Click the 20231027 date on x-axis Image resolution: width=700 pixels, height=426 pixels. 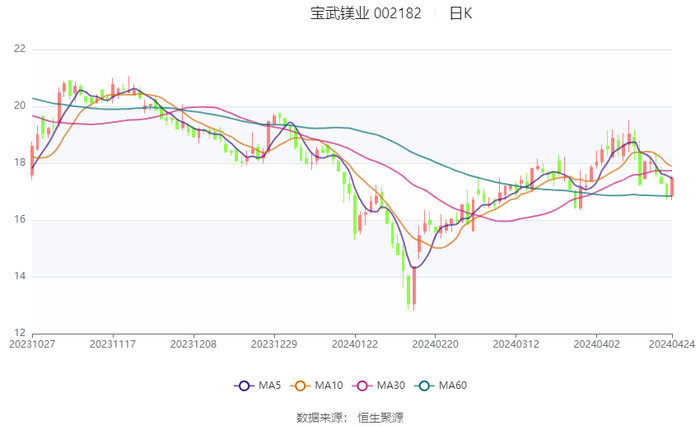coord(32,342)
